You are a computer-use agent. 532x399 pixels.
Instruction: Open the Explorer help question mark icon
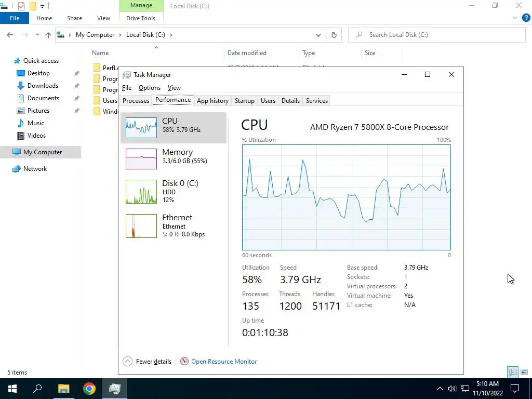(x=526, y=18)
